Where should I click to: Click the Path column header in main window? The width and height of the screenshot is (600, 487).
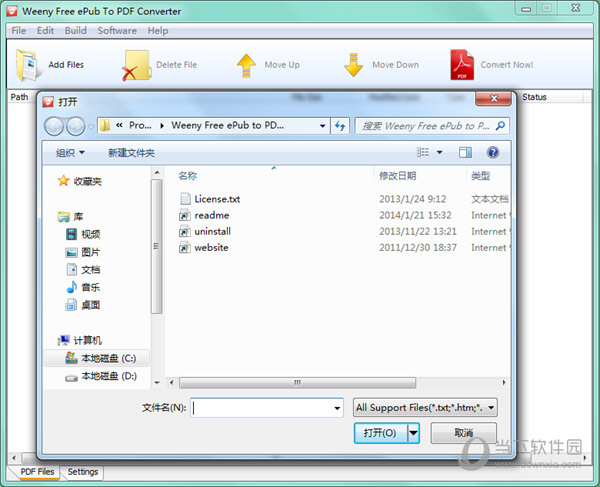(x=20, y=97)
